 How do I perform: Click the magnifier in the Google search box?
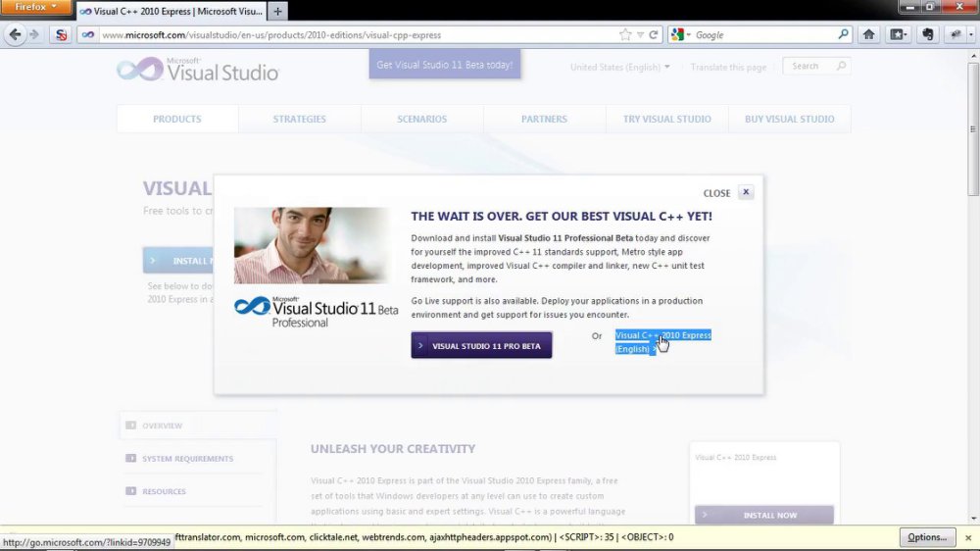tap(843, 34)
